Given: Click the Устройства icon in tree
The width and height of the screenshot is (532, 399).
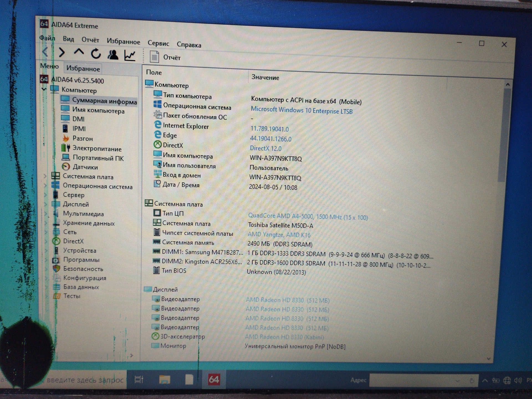Looking at the screenshot, I should click(x=57, y=250).
